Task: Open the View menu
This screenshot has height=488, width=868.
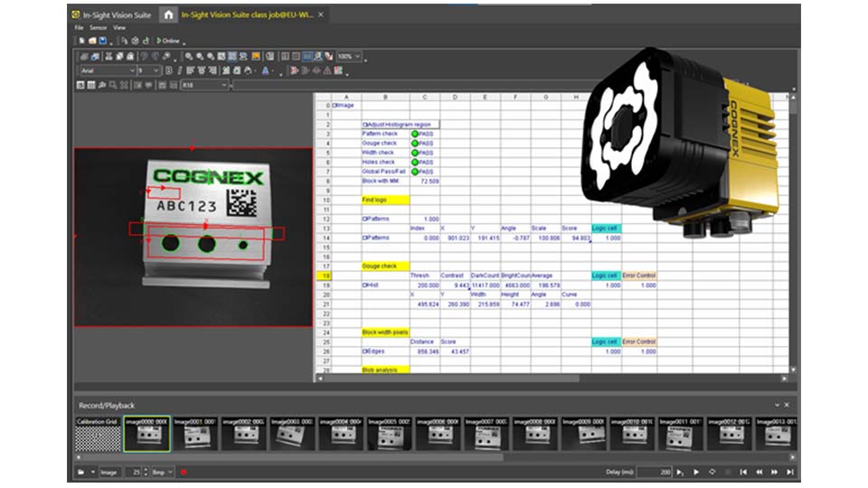Action: coord(119,28)
